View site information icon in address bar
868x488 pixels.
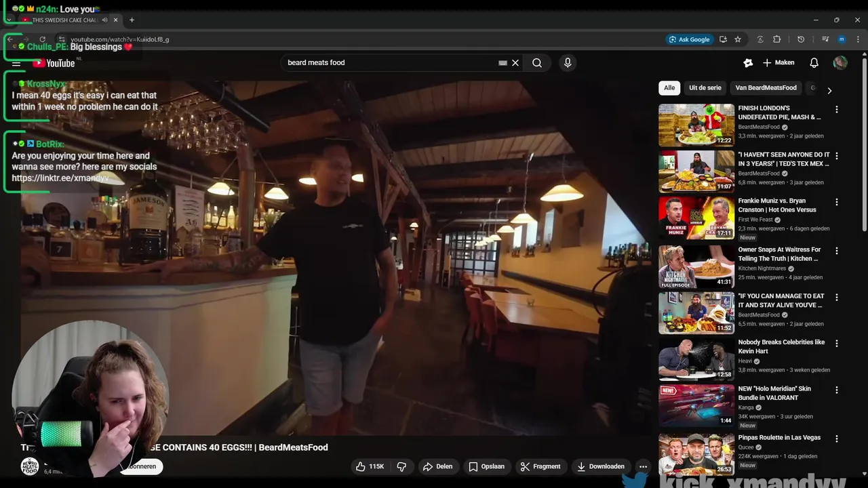[x=62, y=39]
